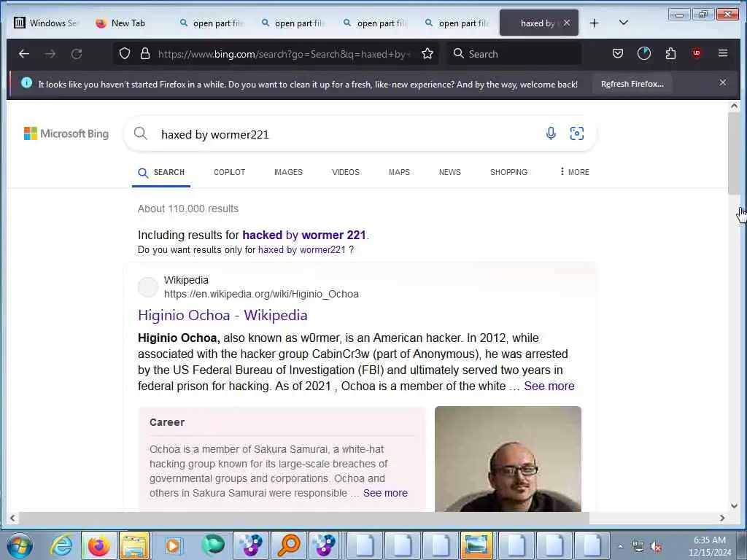
Task: Open the NEWS search tab
Action: point(449,172)
